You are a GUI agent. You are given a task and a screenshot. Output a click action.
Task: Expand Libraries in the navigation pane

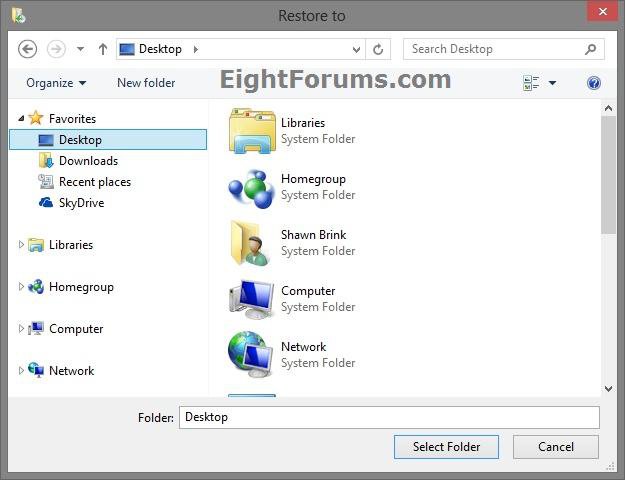click(x=21, y=245)
